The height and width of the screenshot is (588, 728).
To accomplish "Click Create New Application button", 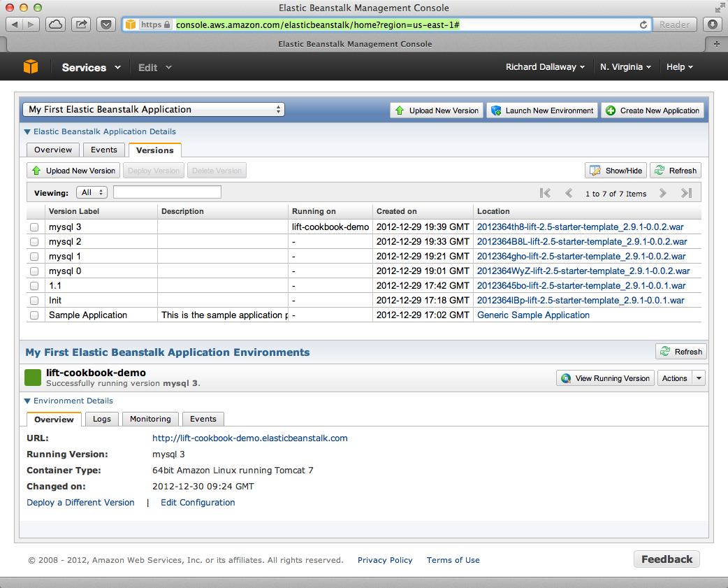I will coord(653,110).
